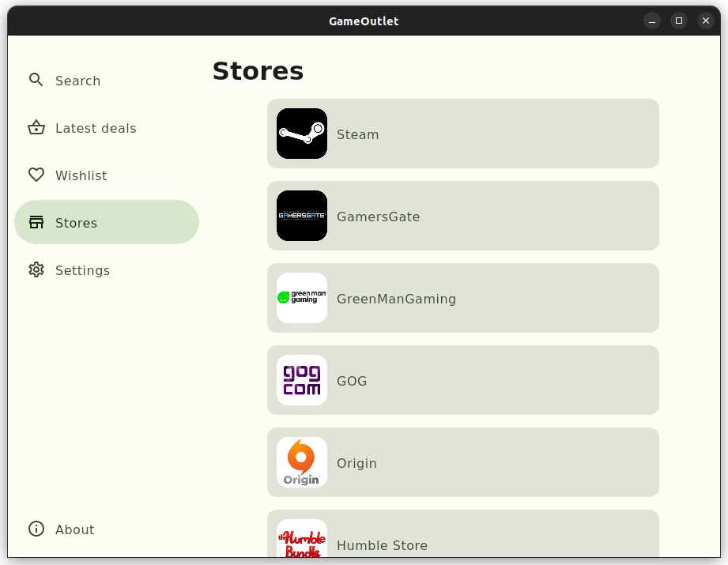Screen dimensions: 728x565
Task: Click the Steam logo thumbnail
Action: pyautogui.click(x=302, y=134)
